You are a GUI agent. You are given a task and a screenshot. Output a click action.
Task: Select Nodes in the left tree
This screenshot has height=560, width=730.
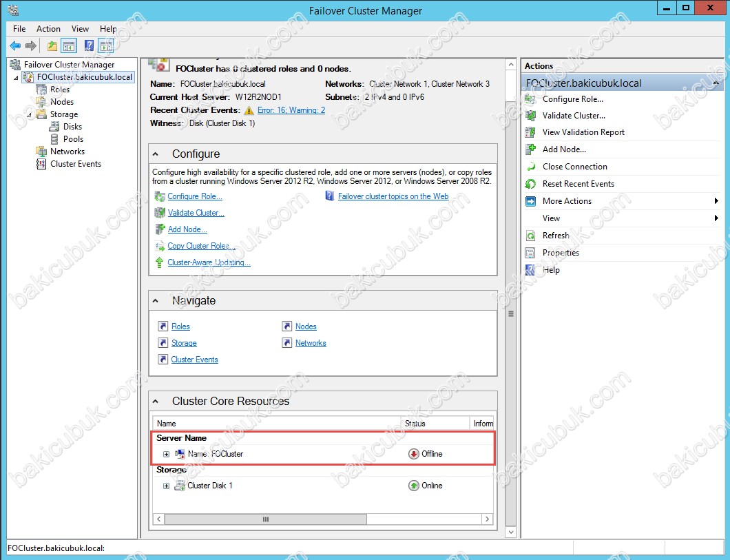tap(62, 102)
